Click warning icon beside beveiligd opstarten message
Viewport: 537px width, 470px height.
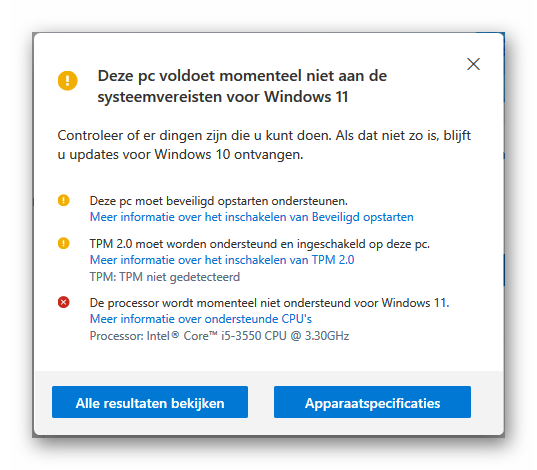click(x=63, y=200)
